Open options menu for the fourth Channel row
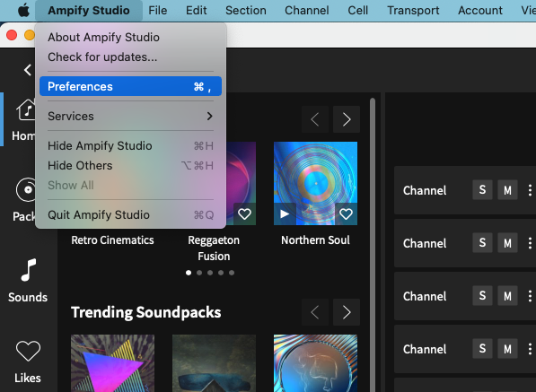This screenshot has width=536, height=392. click(530, 349)
